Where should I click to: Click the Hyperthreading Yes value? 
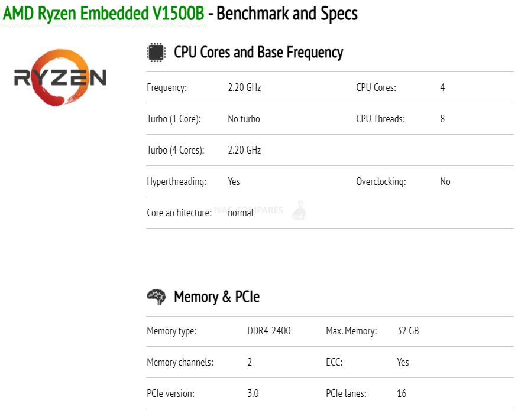click(x=234, y=181)
